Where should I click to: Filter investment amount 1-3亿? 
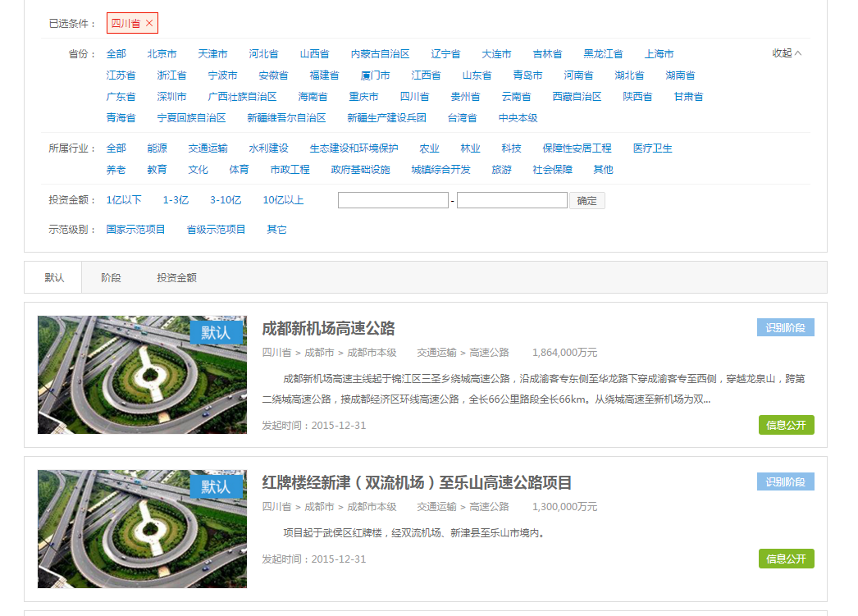176,200
